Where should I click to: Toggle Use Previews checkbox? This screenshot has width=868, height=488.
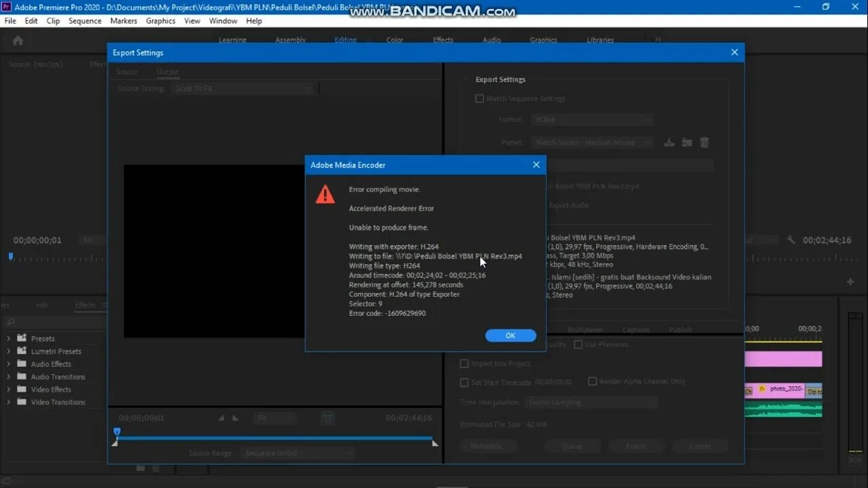[578, 344]
